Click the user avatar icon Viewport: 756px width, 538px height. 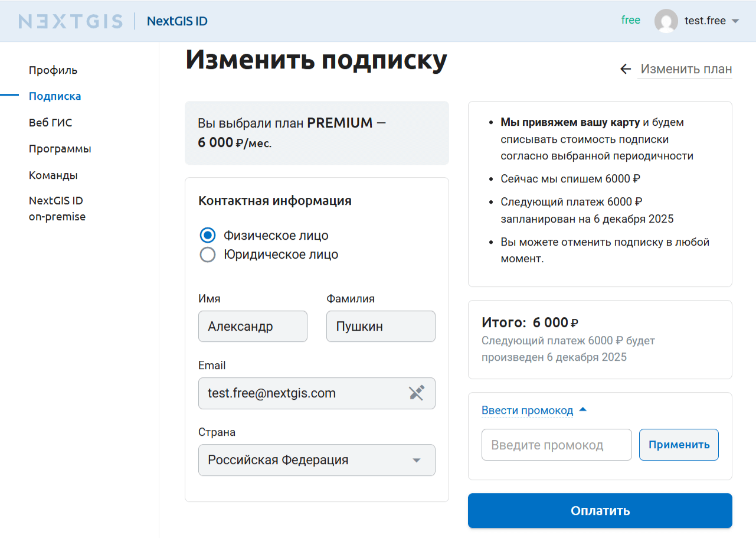[666, 21]
